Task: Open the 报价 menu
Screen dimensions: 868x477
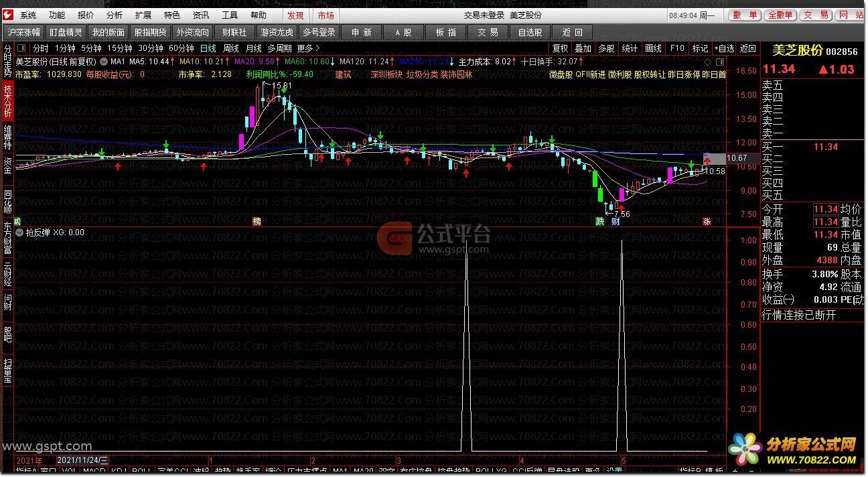Action: tap(86, 15)
